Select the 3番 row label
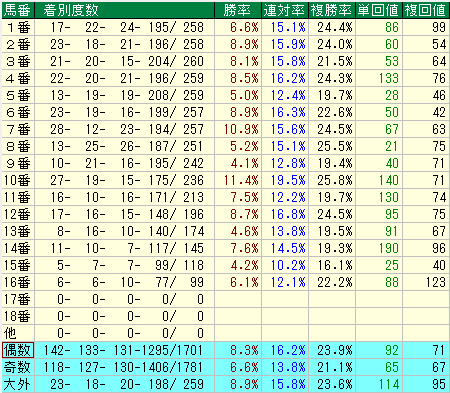 click(x=18, y=61)
